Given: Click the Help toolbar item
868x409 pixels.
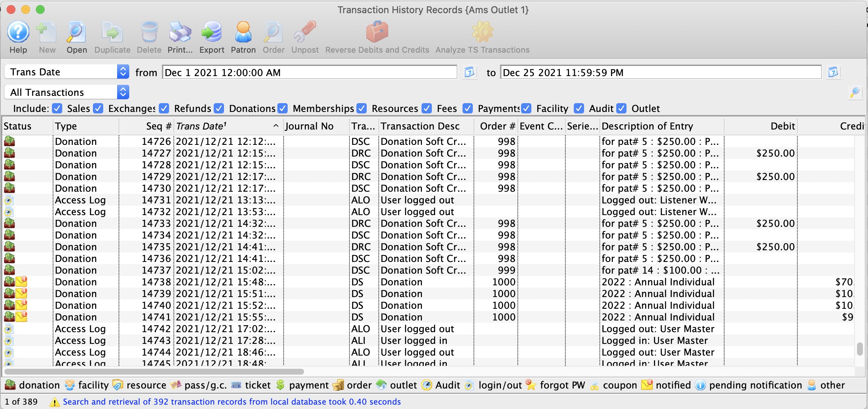Looking at the screenshot, I should point(18,37).
